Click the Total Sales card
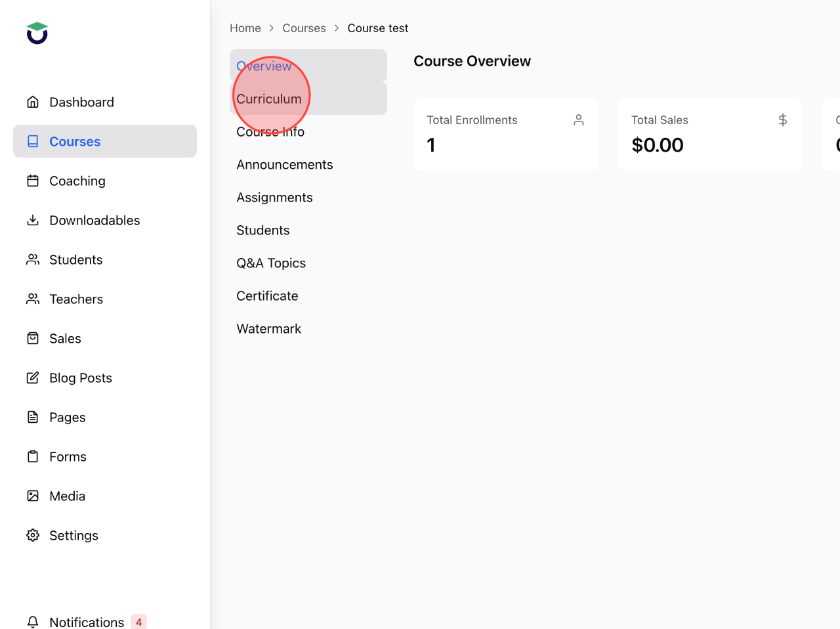 (710, 135)
